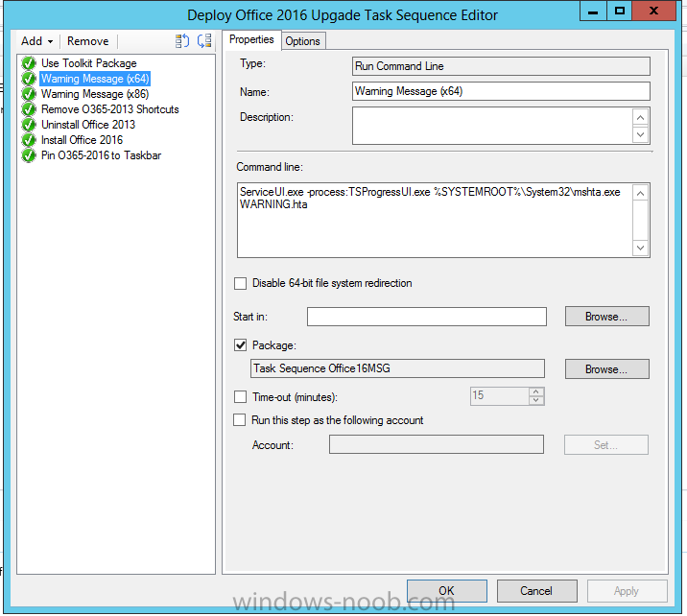Click the Account field
The height and width of the screenshot is (616, 687).
pyautogui.click(x=437, y=444)
